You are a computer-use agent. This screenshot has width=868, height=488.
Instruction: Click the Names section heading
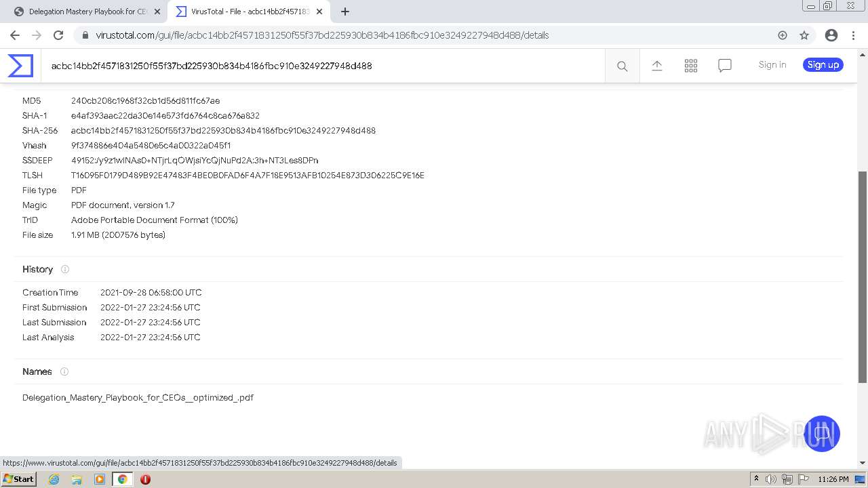(x=37, y=371)
